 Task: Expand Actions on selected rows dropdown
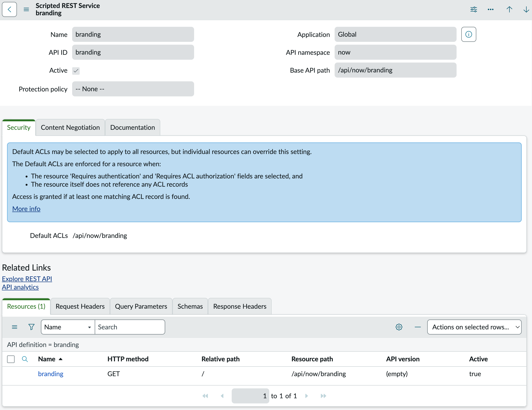474,327
